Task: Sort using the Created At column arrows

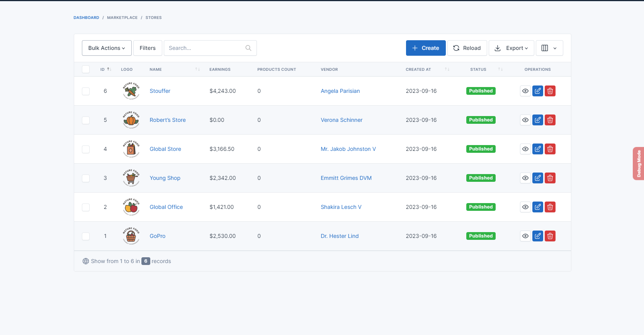Action: coord(447,69)
